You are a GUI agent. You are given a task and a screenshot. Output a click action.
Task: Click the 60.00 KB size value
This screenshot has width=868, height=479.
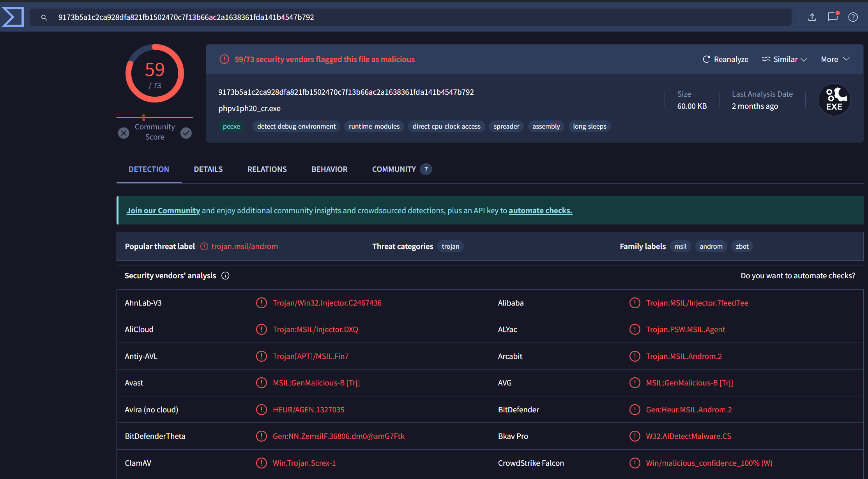[x=692, y=106]
